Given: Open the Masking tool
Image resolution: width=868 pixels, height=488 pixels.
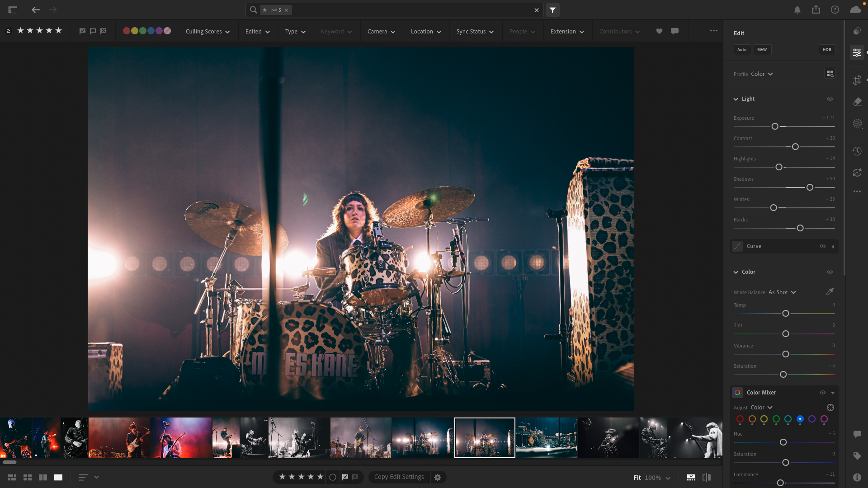Looking at the screenshot, I should click(857, 124).
